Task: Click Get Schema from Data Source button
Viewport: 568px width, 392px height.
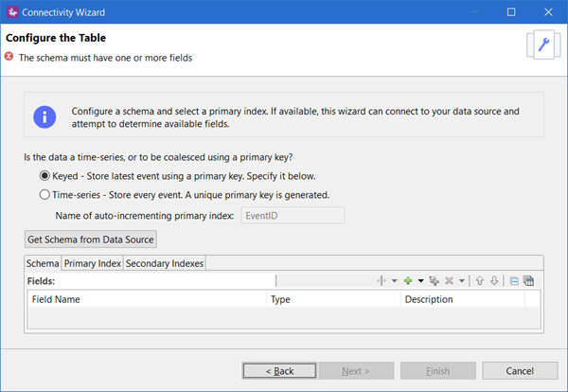Action: pos(91,239)
